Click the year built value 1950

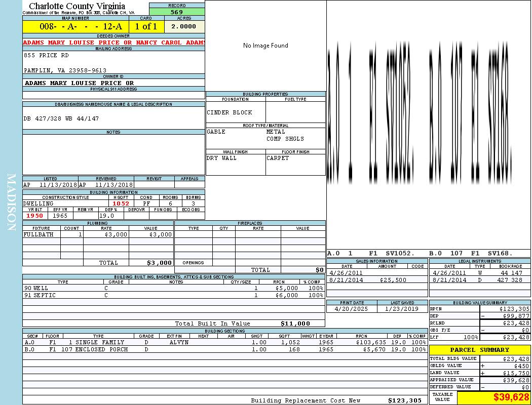34,216
